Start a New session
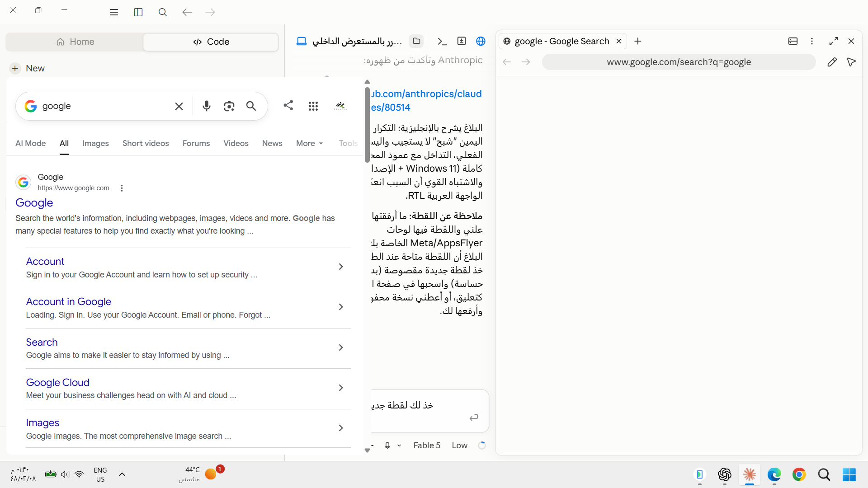868x488 pixels. (x=28, y=68)
